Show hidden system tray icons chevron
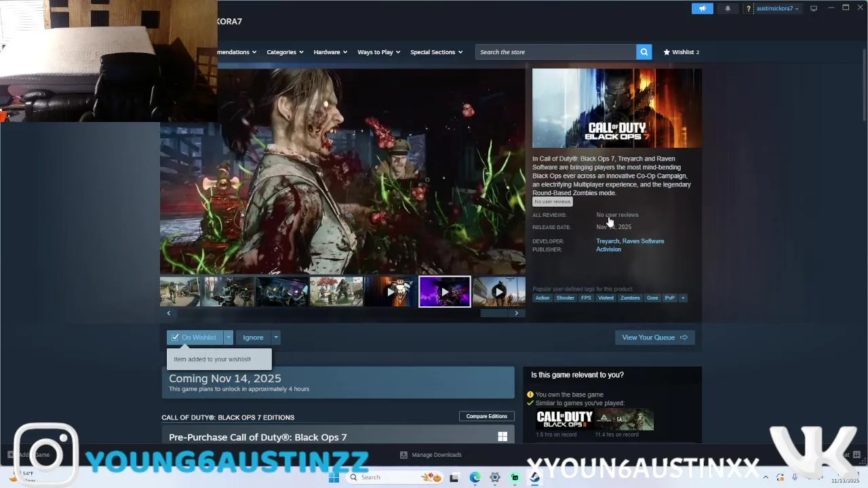The width and height of the screenshot is (868, 488). click(x=766, y=478)
